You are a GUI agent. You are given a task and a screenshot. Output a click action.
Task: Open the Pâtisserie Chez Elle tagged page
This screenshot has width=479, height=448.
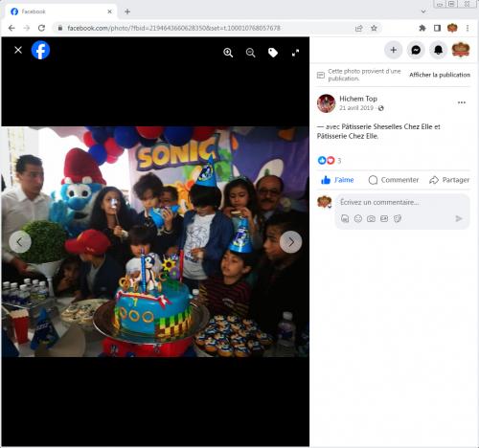[x=348, y=136]
